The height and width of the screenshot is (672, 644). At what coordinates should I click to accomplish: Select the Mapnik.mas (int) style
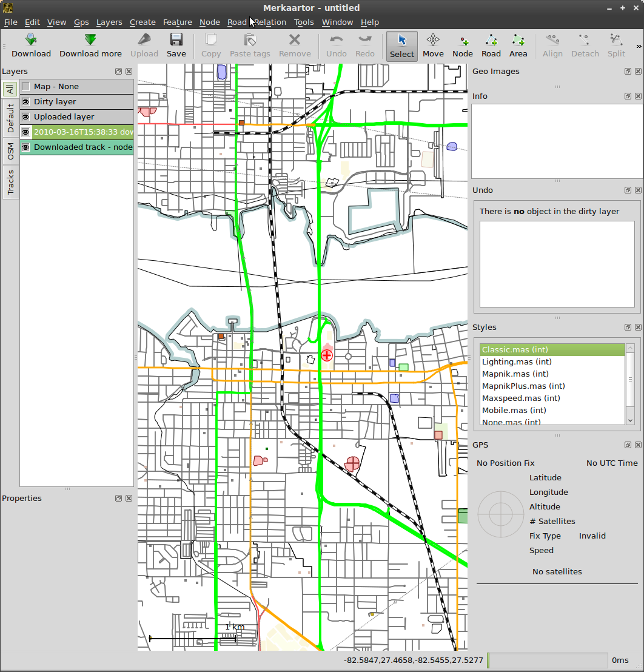pyautogui.click(x=515, y=374)
